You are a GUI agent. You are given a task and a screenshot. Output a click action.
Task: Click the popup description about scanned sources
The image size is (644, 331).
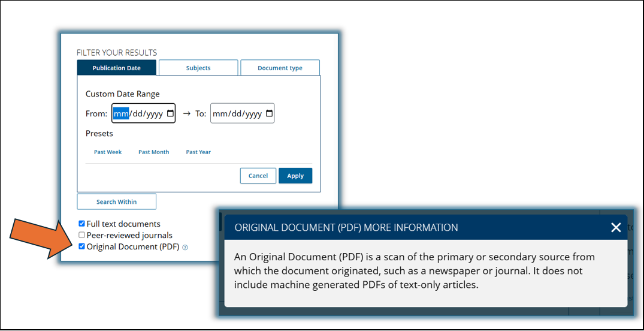tap(415, 271)
